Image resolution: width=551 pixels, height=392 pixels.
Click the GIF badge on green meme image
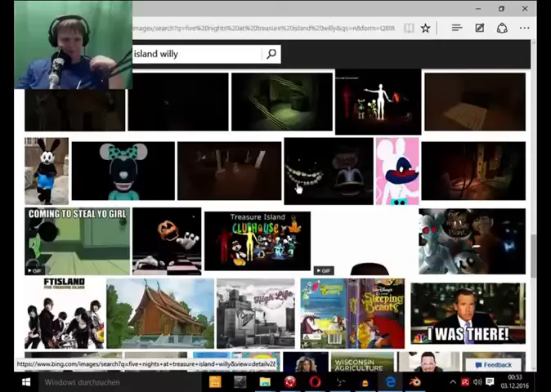34,271
